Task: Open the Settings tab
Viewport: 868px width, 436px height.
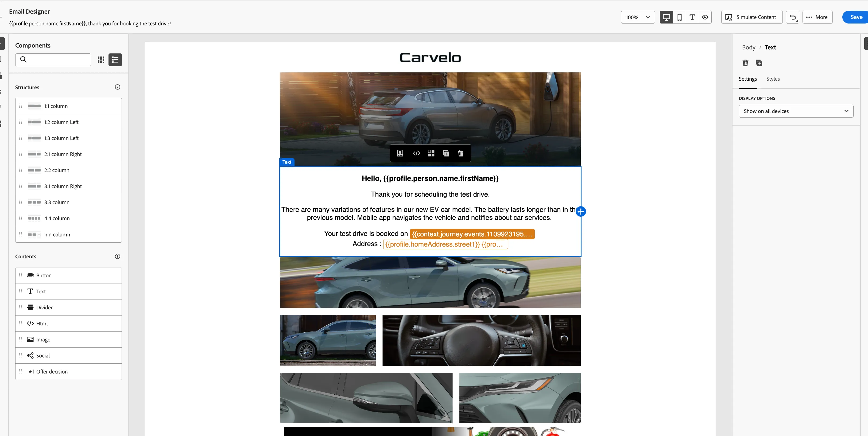Action: [748, 79]
